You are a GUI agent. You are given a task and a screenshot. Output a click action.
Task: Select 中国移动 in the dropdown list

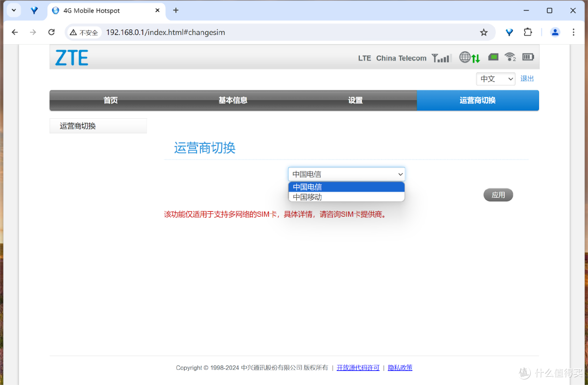[346, 197]
